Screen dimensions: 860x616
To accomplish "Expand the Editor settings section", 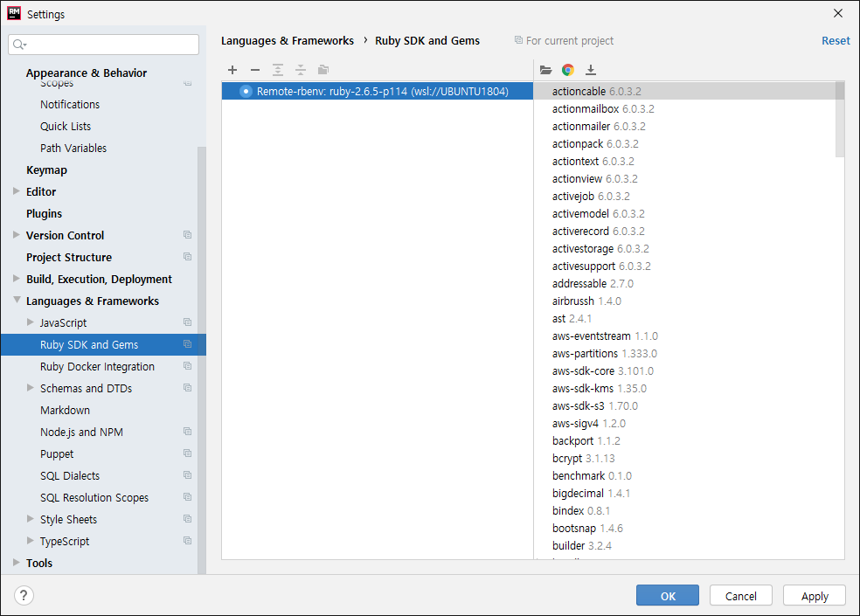I will [17, 190].
